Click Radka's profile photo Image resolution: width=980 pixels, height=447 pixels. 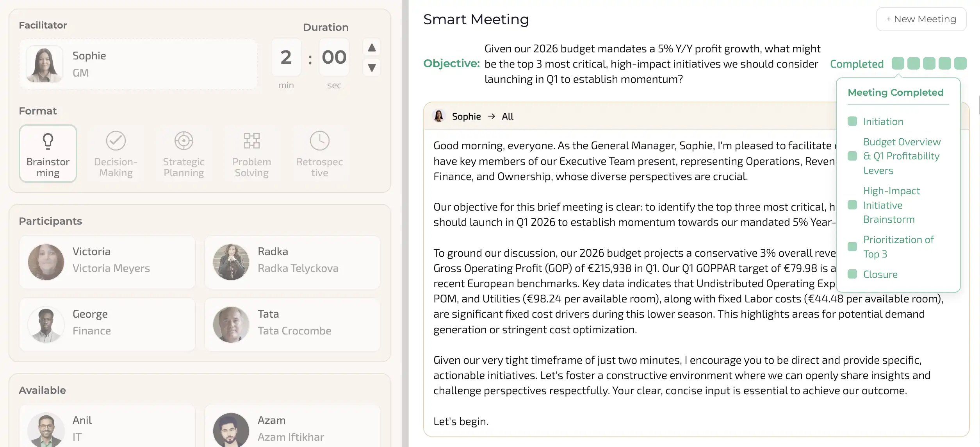pyautogui.click(x=231, y=262)
